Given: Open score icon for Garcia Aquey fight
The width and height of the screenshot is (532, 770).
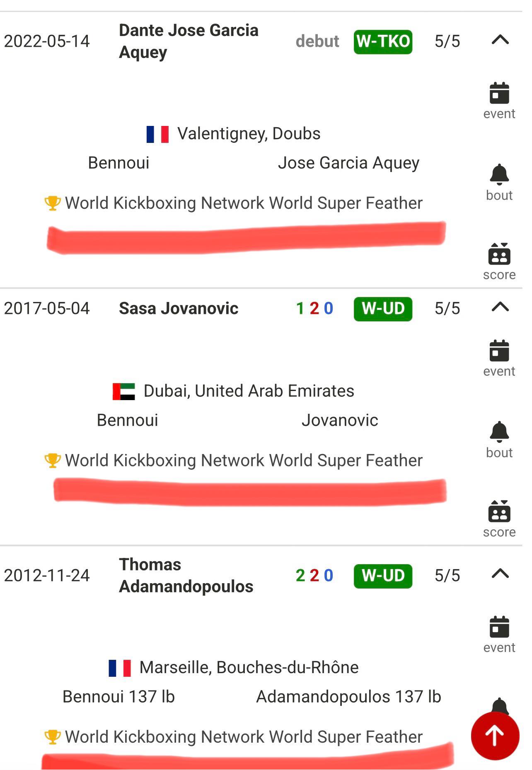Looking at the screenshot, I should (499, 254).
